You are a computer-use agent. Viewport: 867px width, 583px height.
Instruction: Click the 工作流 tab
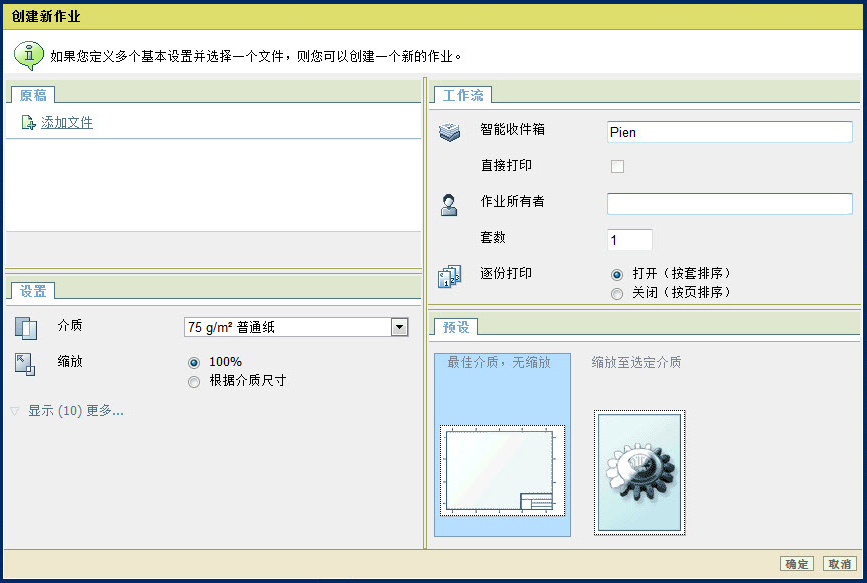click(463, 95)
